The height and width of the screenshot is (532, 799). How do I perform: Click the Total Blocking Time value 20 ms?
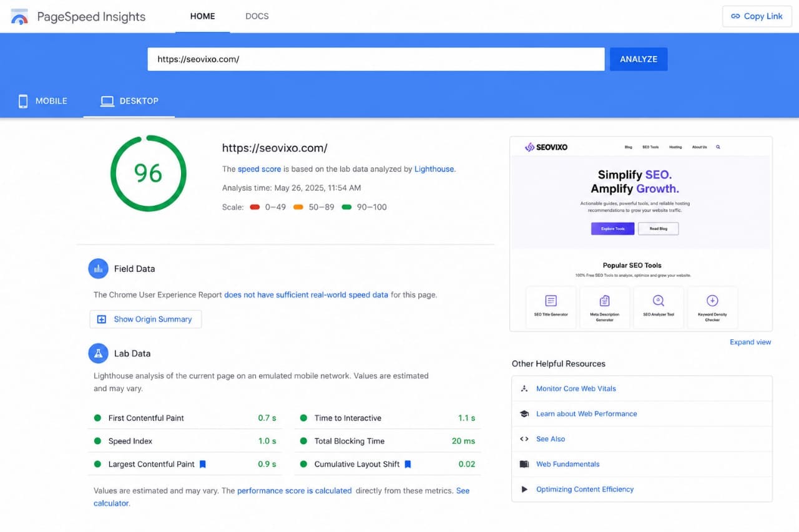pos(463,441)
